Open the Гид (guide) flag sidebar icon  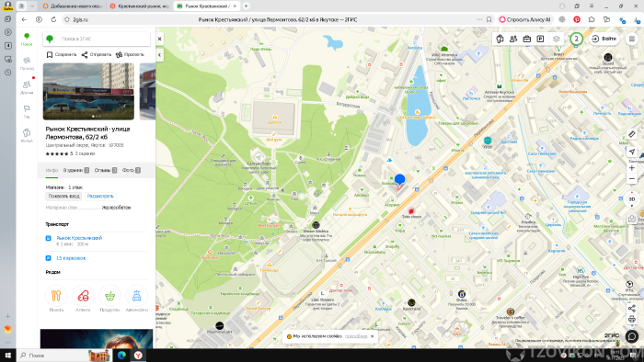pos(27,111)
